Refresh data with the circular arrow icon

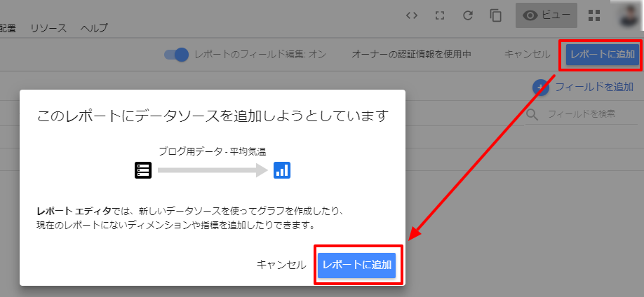(468, 15)
